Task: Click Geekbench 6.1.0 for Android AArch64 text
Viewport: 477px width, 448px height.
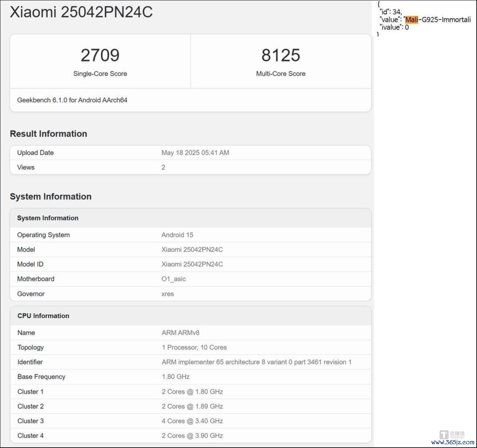Action: pyautogui.click(x=72, y=100)
